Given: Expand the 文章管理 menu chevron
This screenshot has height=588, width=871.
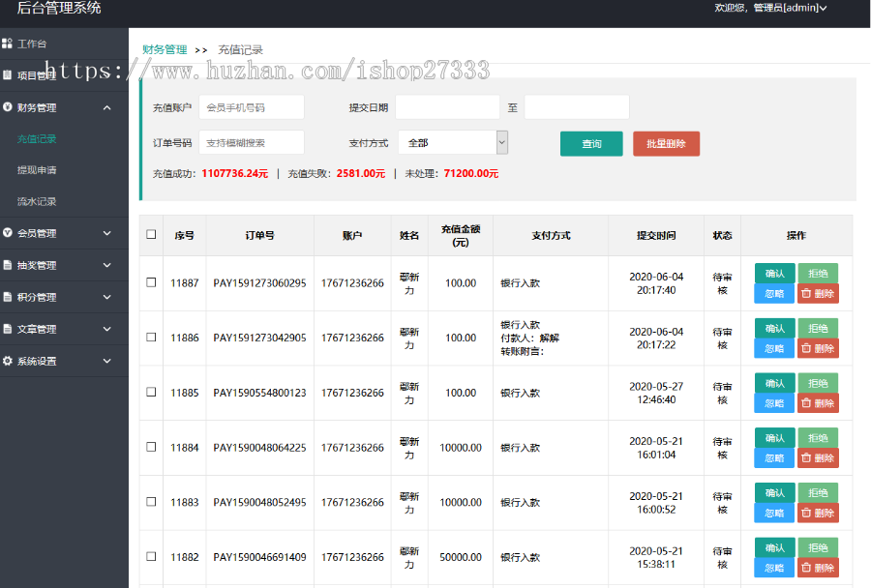Looking at the screenshot, I should pos(107,329).
